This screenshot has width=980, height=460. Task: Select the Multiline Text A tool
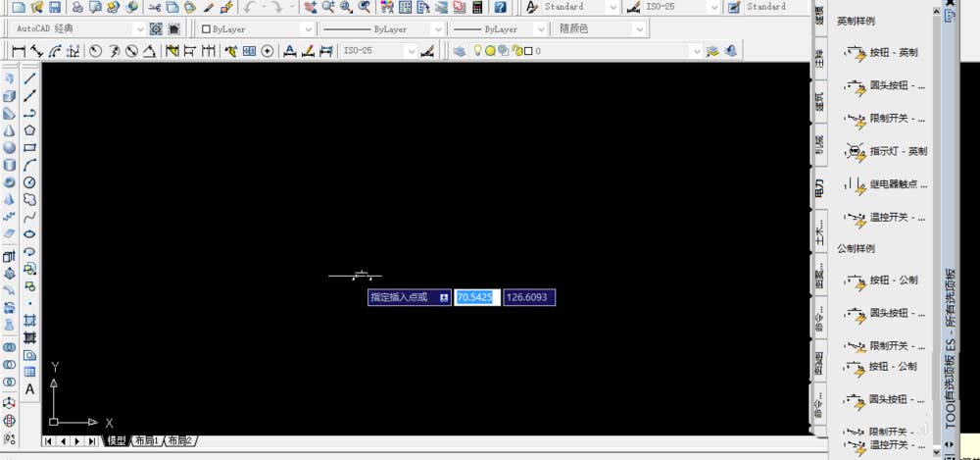coord(29,389)
